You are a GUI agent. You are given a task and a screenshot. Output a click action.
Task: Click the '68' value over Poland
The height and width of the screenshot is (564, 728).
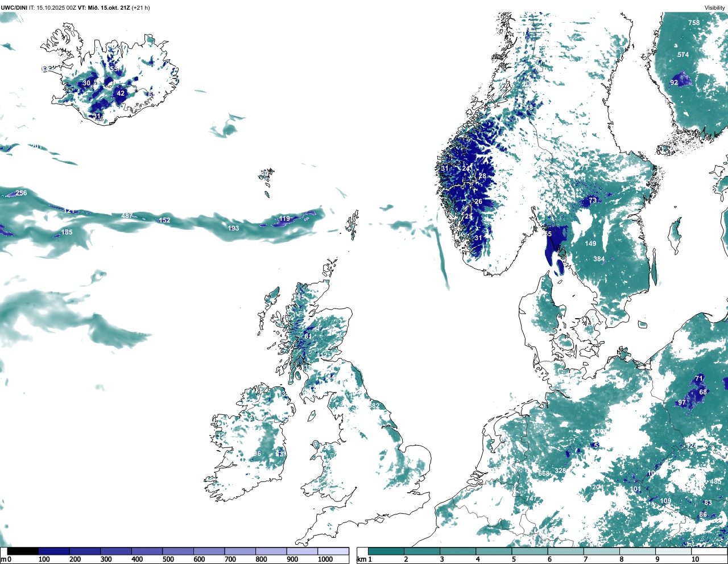coord(703,392)
